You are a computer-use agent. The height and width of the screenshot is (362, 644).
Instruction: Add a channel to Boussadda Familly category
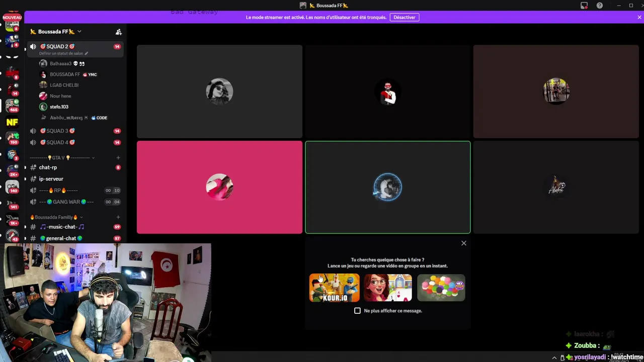(x=118, y=217)
